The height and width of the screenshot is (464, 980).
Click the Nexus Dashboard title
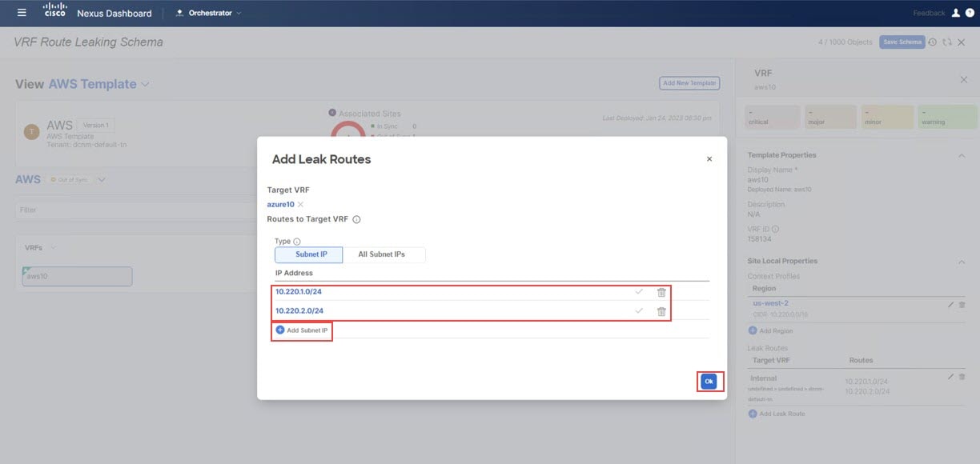[x=114, y=13]
